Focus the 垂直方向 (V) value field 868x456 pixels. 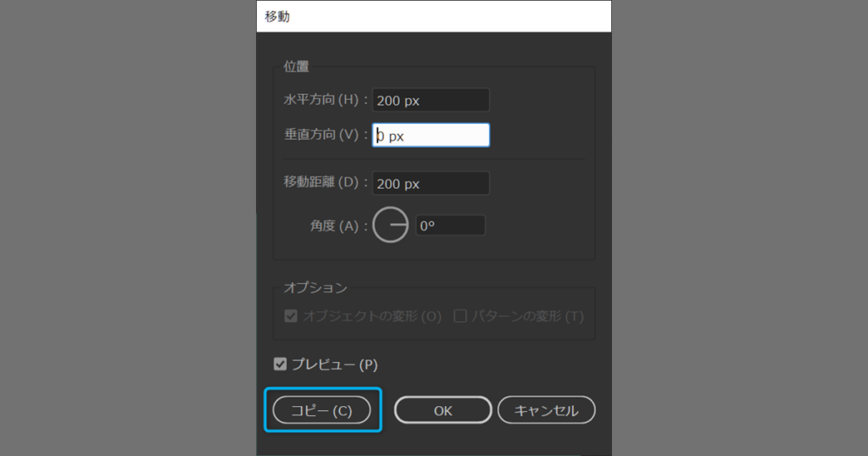431,136
